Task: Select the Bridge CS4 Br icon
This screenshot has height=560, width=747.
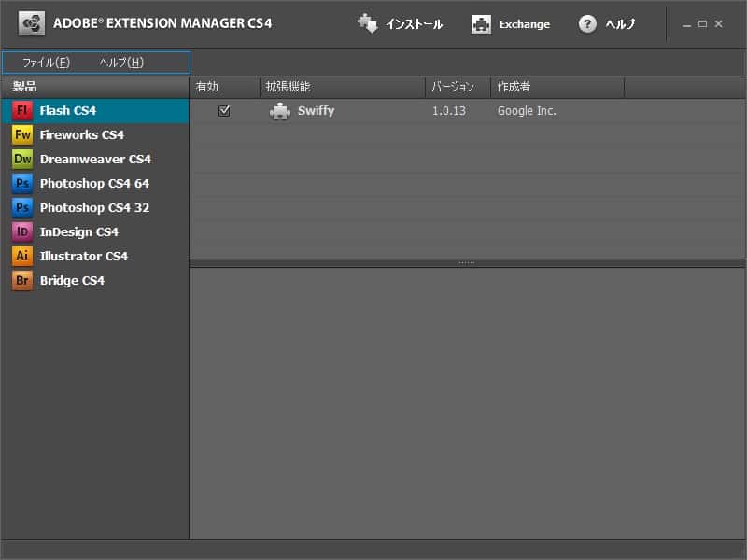Action: (22, 281)
